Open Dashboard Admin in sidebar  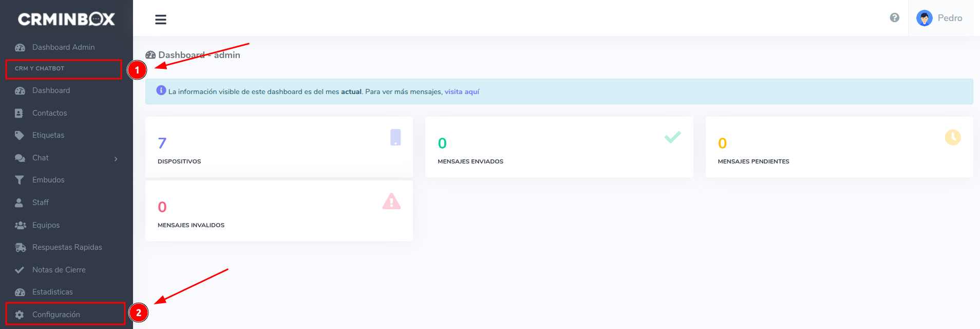click(63, 47)
